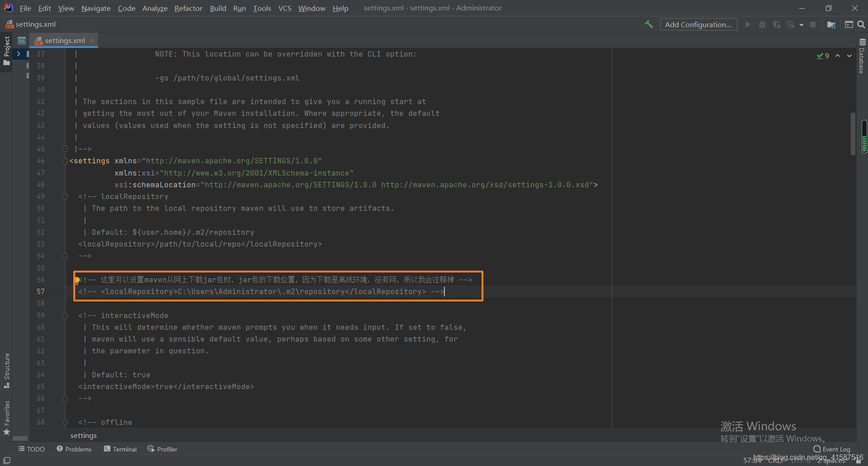Open the Profiler tool window
This screenshot has height=466, width=868.
pyautogui.click(x=162, y=449)
